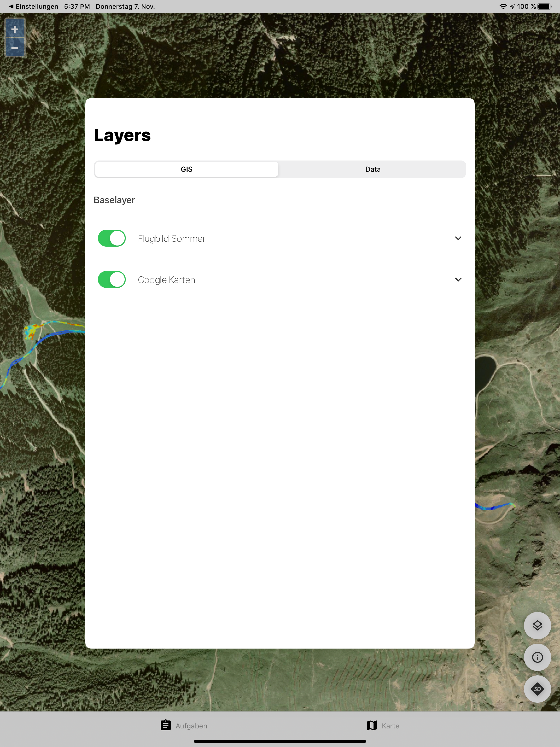Expand the Flugbild Sommer layer options

pos(458,238)
